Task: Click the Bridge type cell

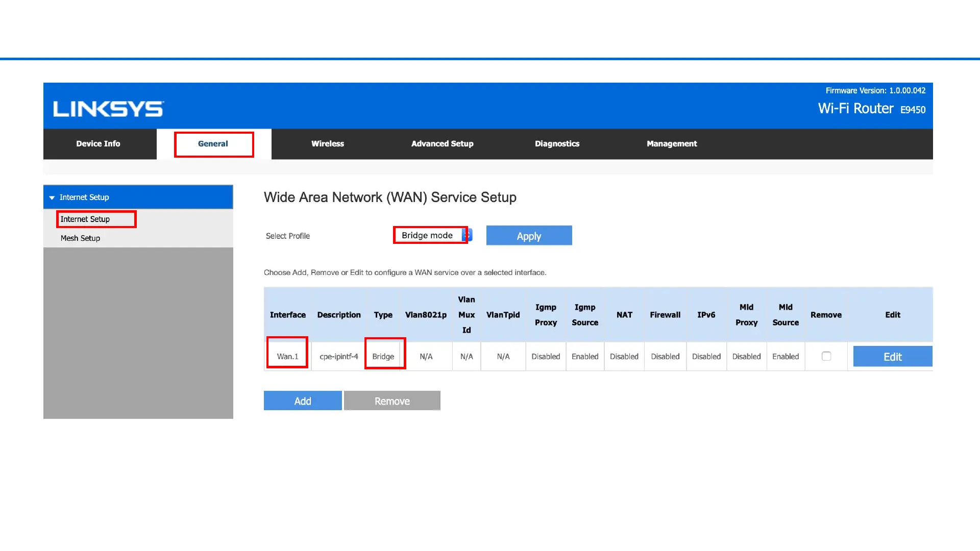Action: [383, 357]
